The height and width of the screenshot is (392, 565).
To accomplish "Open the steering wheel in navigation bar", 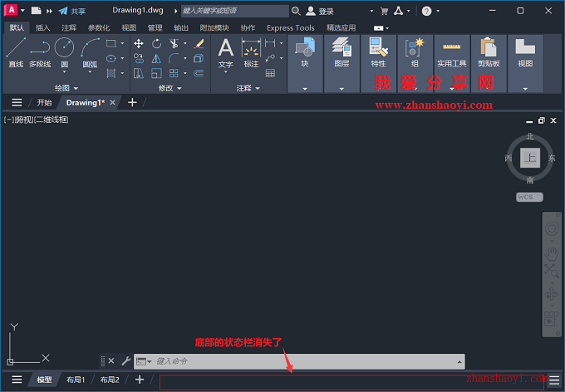I will coord(552,228).
